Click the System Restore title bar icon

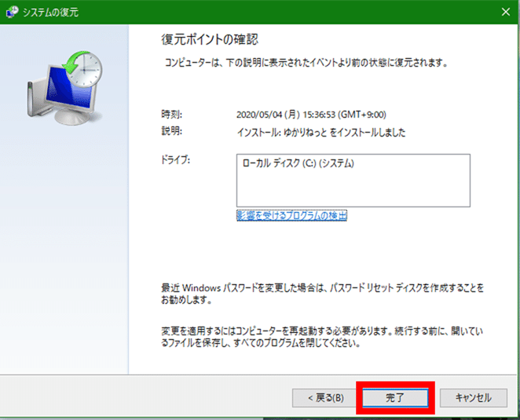13,12
